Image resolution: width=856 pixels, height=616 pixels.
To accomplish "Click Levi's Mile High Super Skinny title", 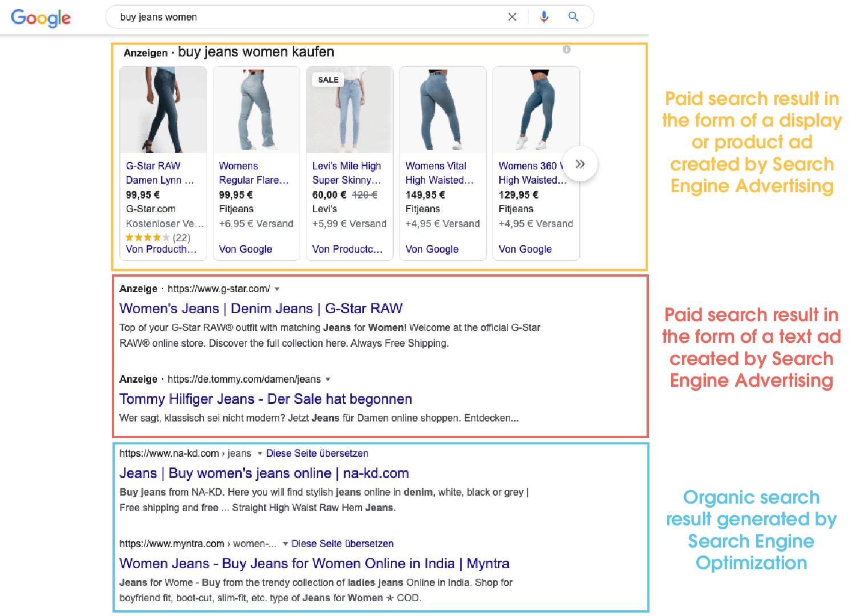I will click(346, 173).
